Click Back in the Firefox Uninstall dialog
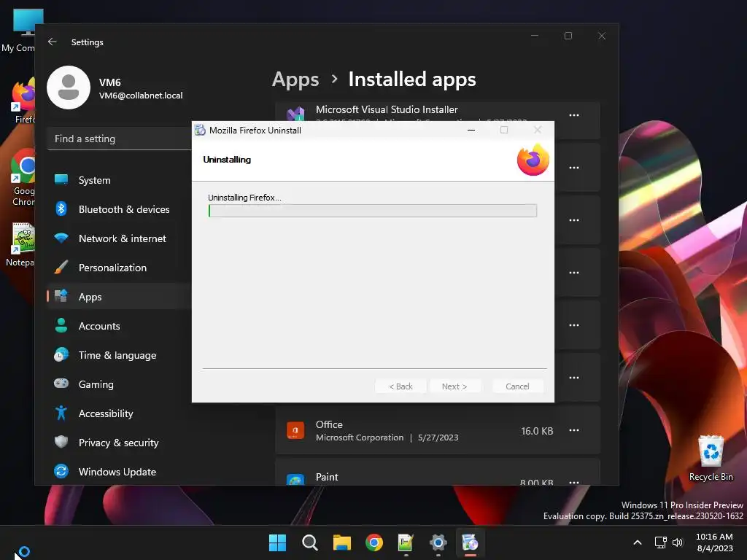The image size is (747, 560). (400, 386)
